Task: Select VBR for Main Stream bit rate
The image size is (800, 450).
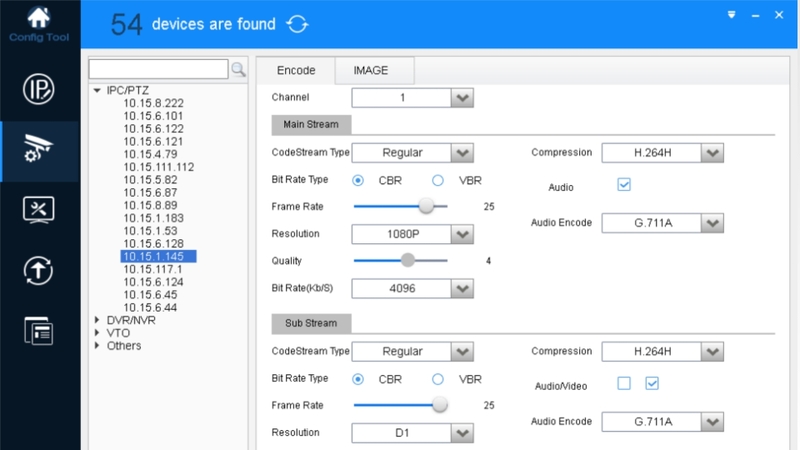Action: (438, 180)
